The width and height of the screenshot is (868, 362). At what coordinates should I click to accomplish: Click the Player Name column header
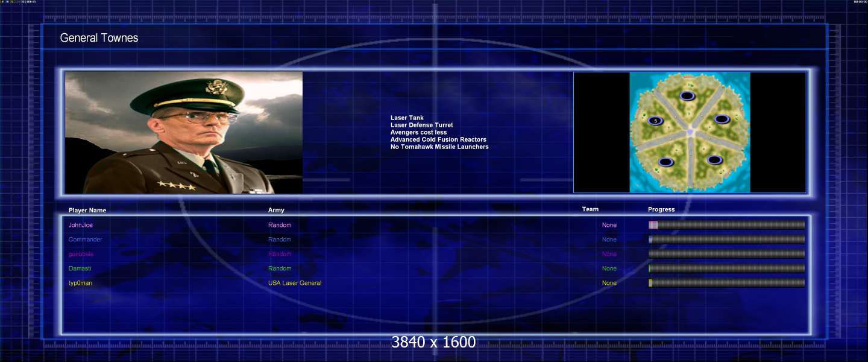tap(87, 211)
